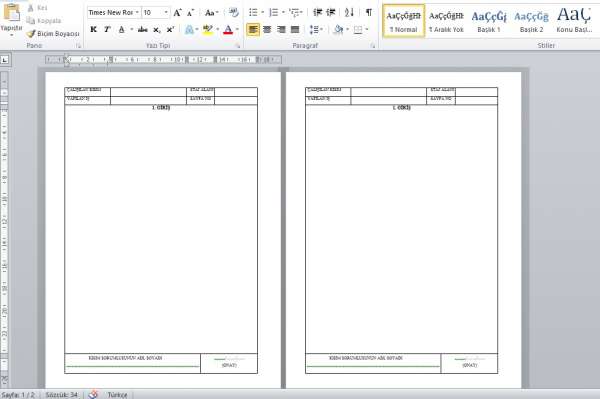Screen dimensions: 600x399
Task: Toggle bold formatting (K button)
Action: [93, 29]
